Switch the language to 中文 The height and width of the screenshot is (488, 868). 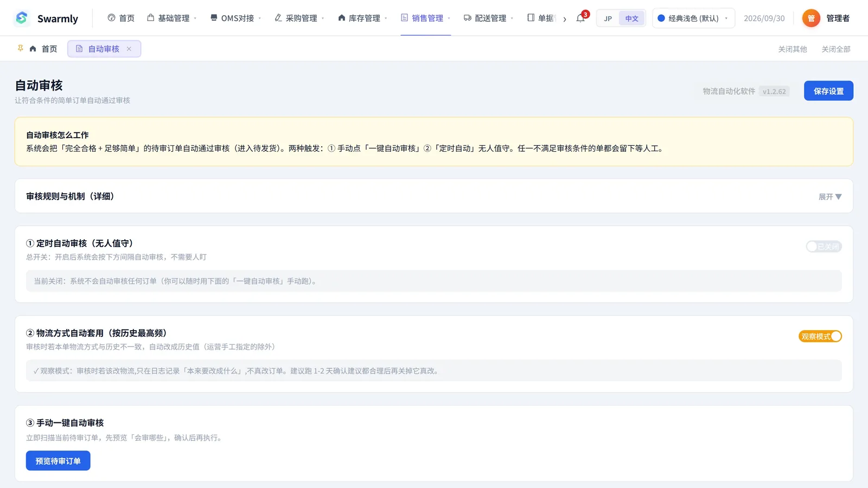pos(631,18)
